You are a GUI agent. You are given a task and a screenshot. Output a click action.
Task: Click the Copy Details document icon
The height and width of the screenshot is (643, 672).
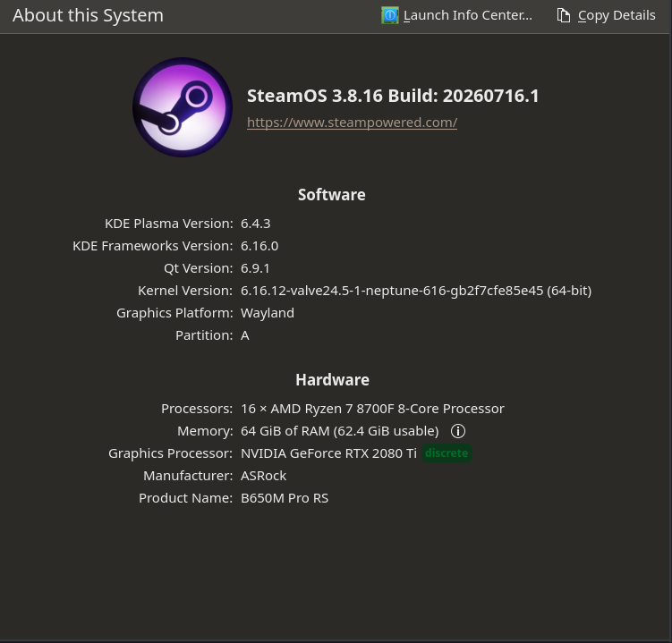[x=563, y=15]
